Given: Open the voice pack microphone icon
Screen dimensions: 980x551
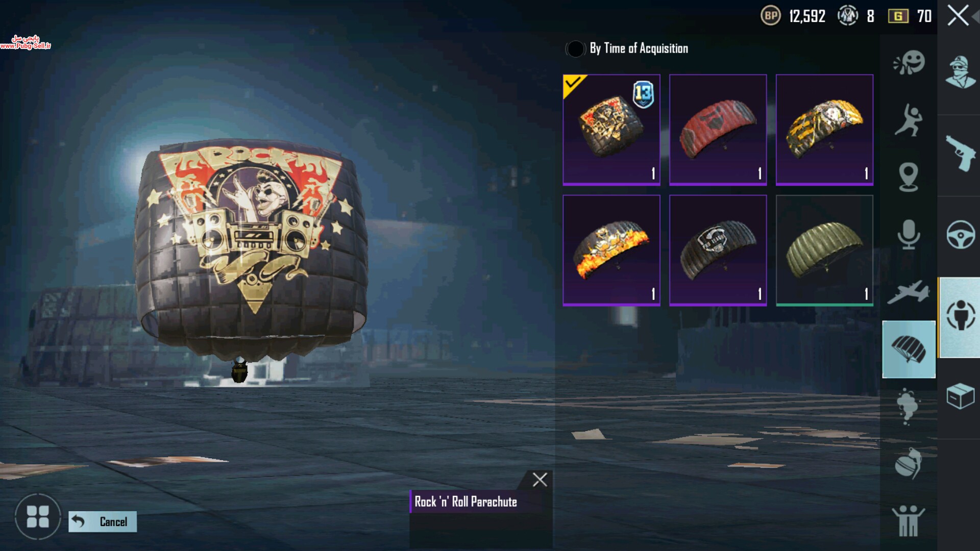Looking at the screenshot, I should click(909, 234).
